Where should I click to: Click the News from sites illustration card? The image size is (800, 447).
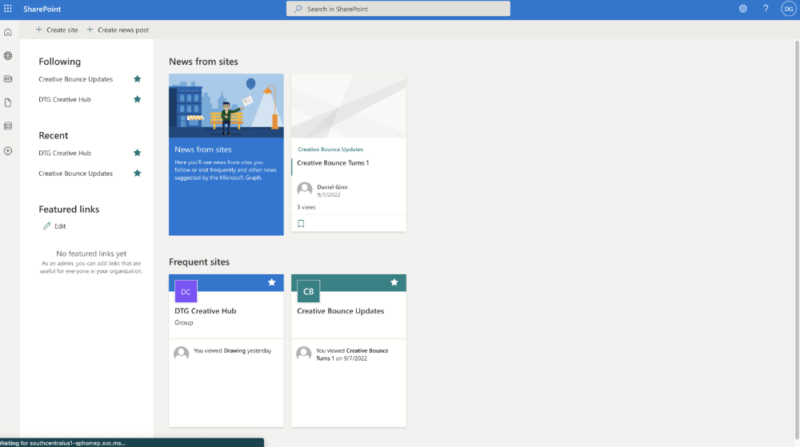(x=226, y=155)
